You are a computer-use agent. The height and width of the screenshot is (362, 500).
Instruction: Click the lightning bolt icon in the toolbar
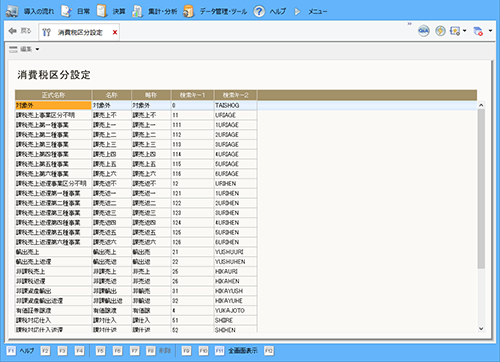(440, 31)
